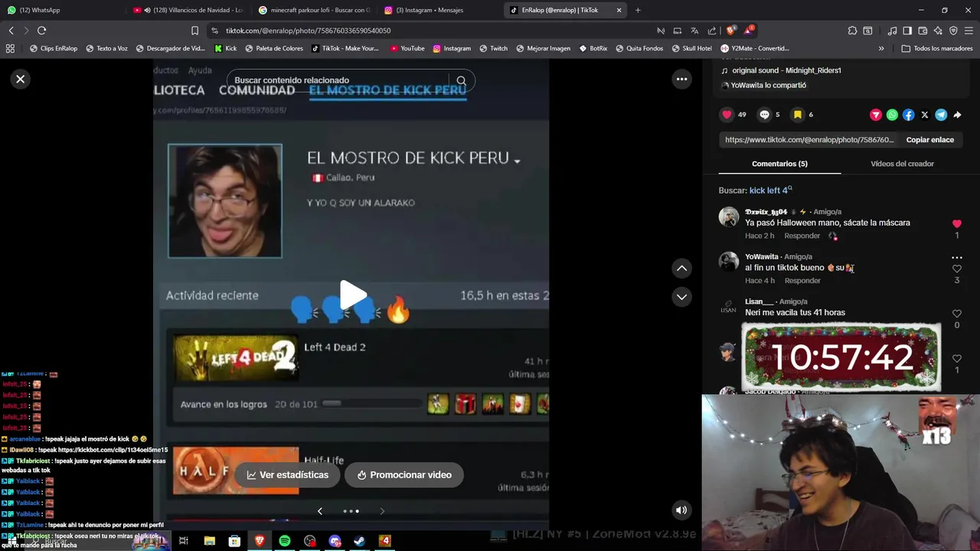Like the post with the heart icon
Image resolution: width=980 pixels, height=551 pixels.
click(727, 115)
